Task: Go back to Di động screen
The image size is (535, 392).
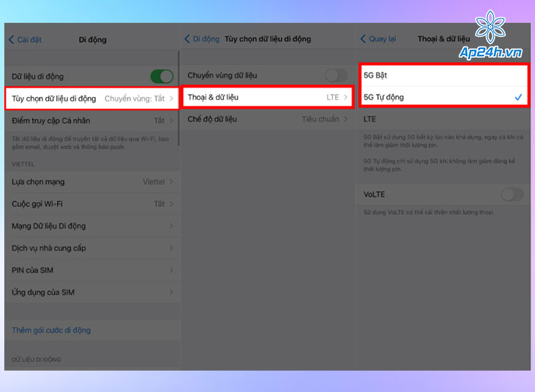Action: pyautogui.click(x=202, y=39)
